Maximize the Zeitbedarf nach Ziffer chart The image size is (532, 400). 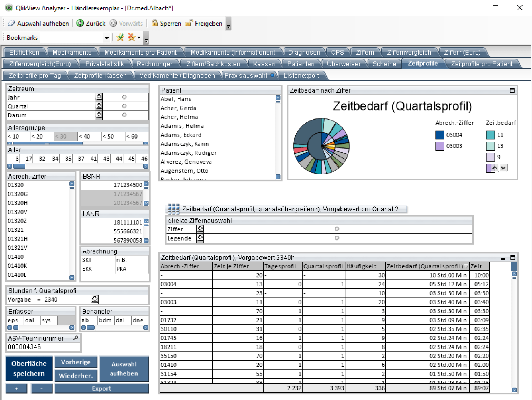click(512, 90)
